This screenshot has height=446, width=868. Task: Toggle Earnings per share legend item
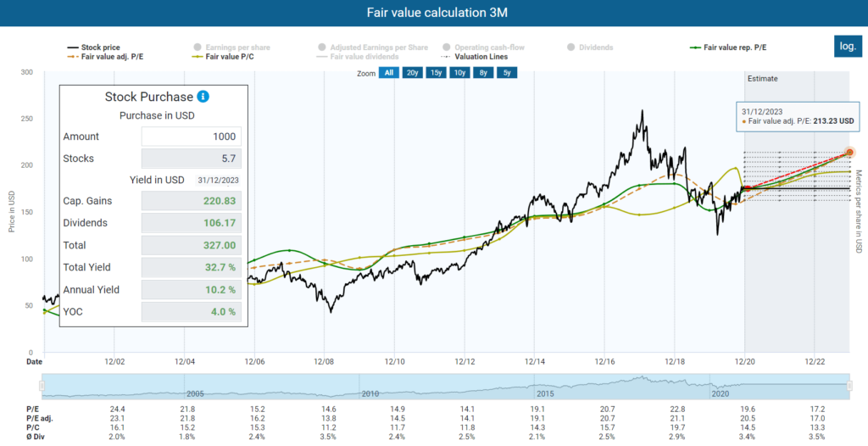232,47
